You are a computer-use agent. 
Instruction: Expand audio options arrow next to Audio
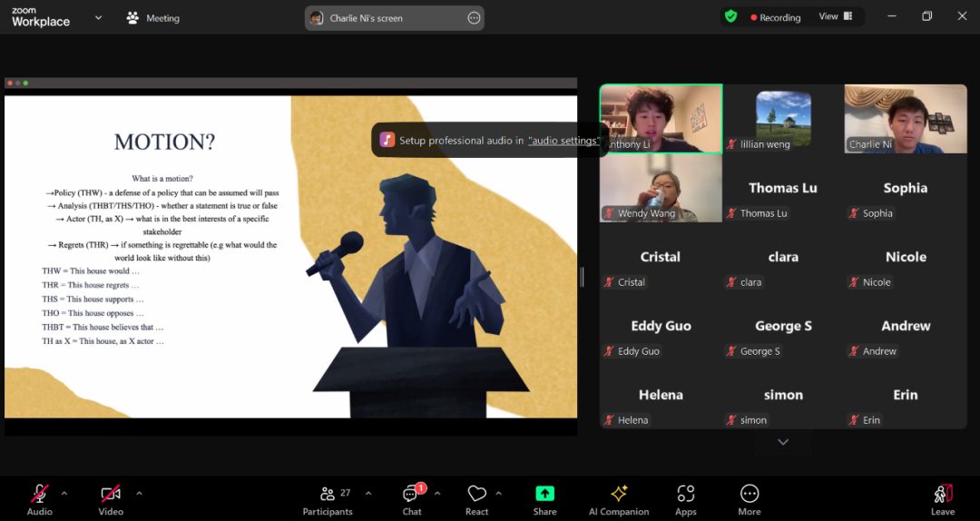(64, 494)
